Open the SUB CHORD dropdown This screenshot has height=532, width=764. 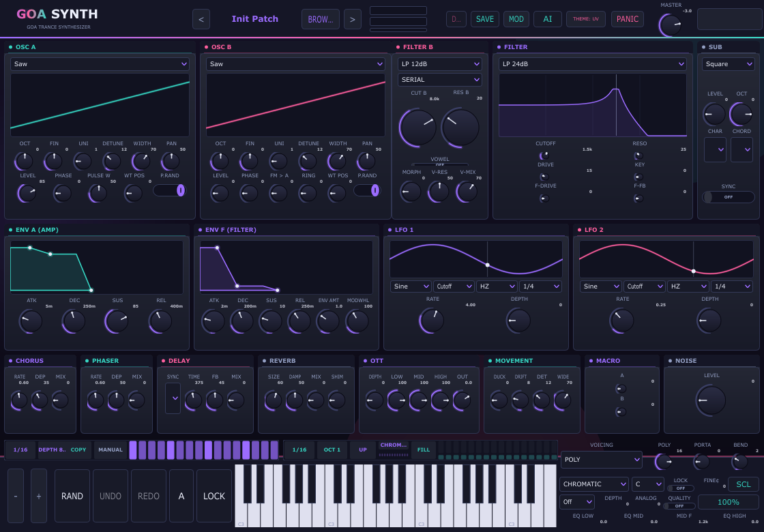(741, 149)
